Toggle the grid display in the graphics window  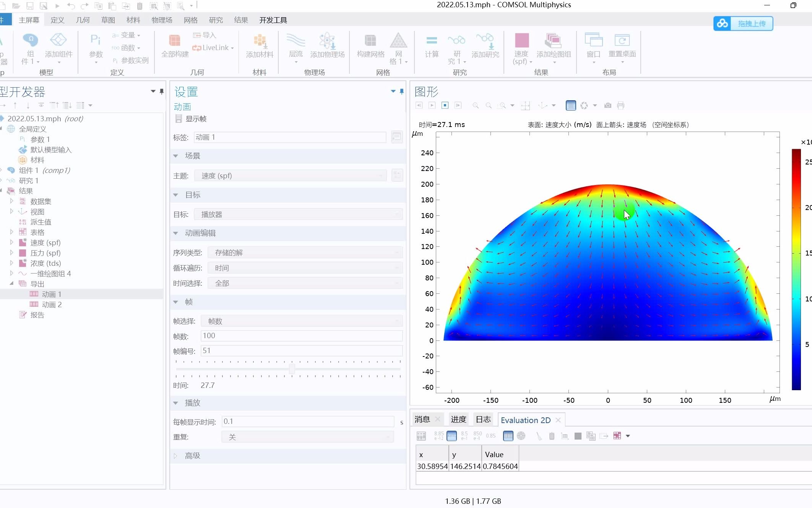pyautogui.click(x=570, y=106)
